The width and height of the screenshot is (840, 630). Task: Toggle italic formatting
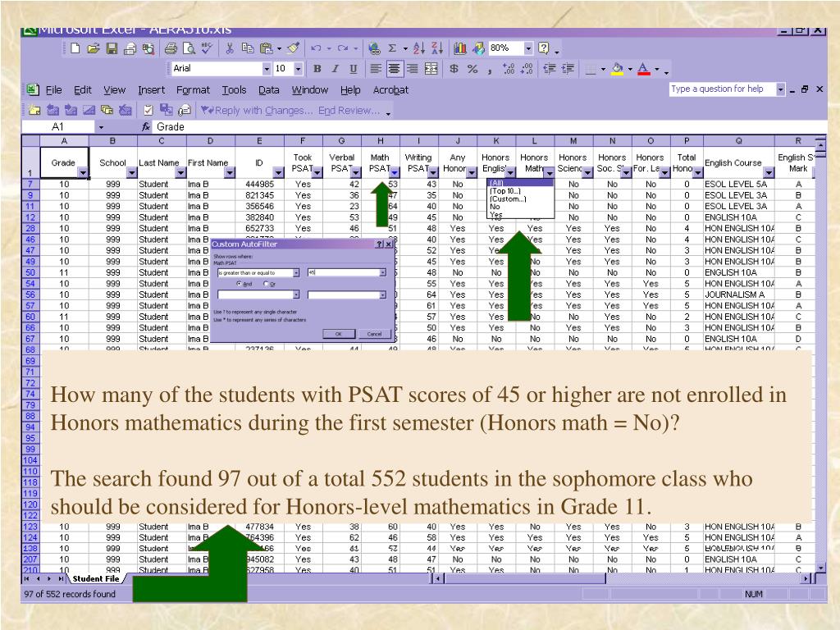pos(336,69)
